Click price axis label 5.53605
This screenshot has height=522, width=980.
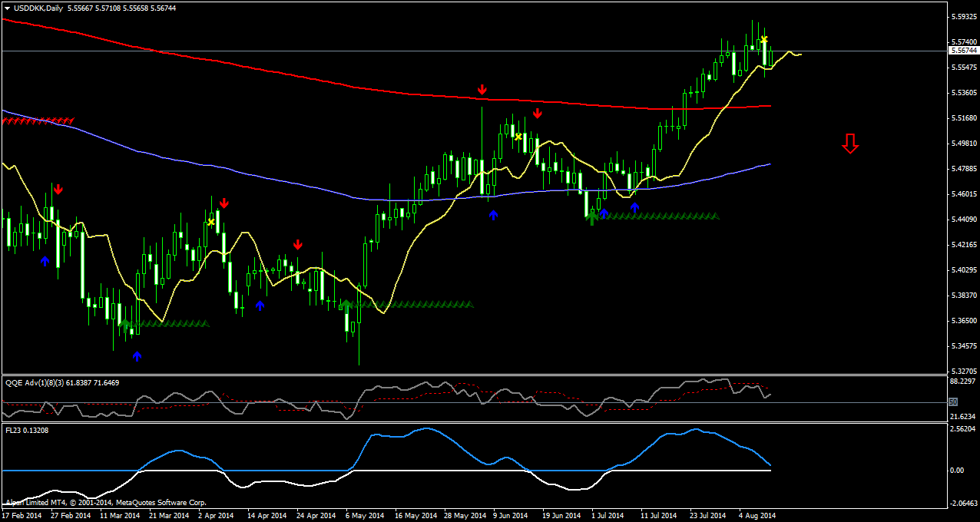964,92
